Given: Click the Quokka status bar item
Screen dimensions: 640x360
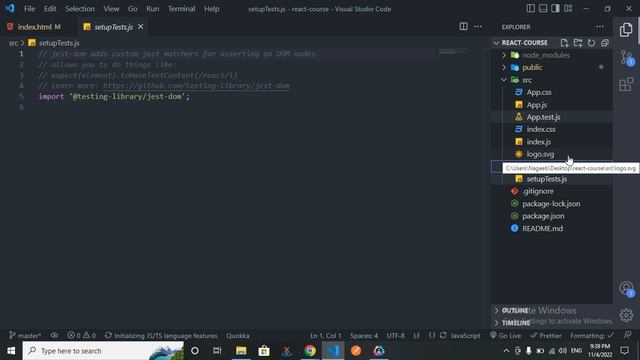Looking at the screenshot, I should tap(238, 336).
